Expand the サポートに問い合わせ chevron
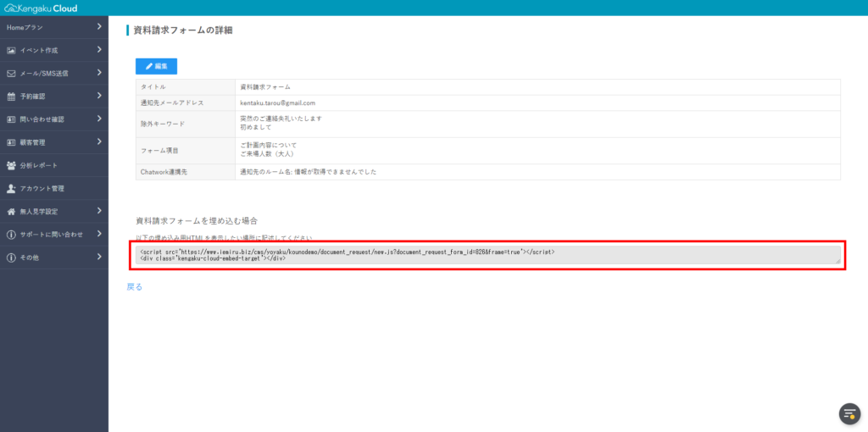The width and height of the screenshot is (868, 432). [x=99, y=234]
